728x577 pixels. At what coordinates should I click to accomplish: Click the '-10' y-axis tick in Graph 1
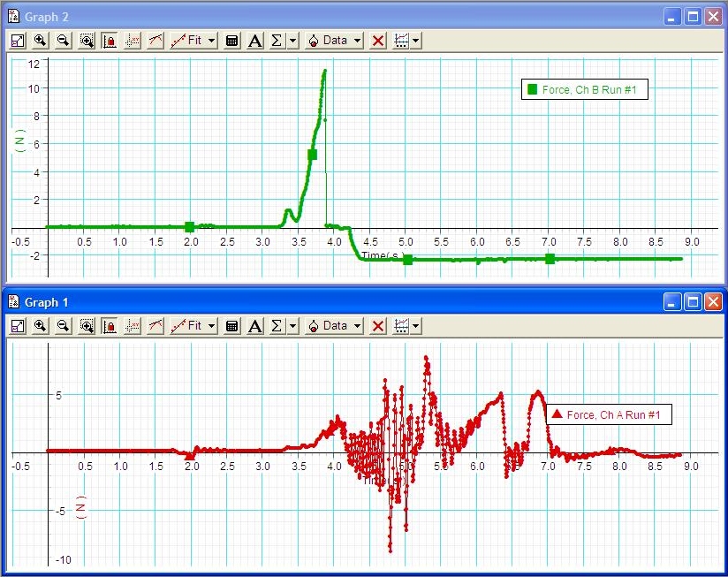(63, 560)
